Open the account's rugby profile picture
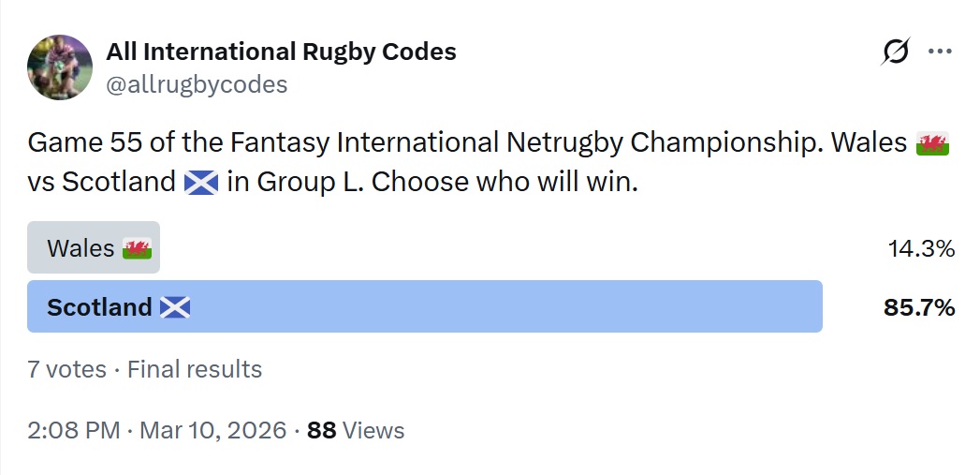Screen dimensions: 980x475 coord(60,67)
